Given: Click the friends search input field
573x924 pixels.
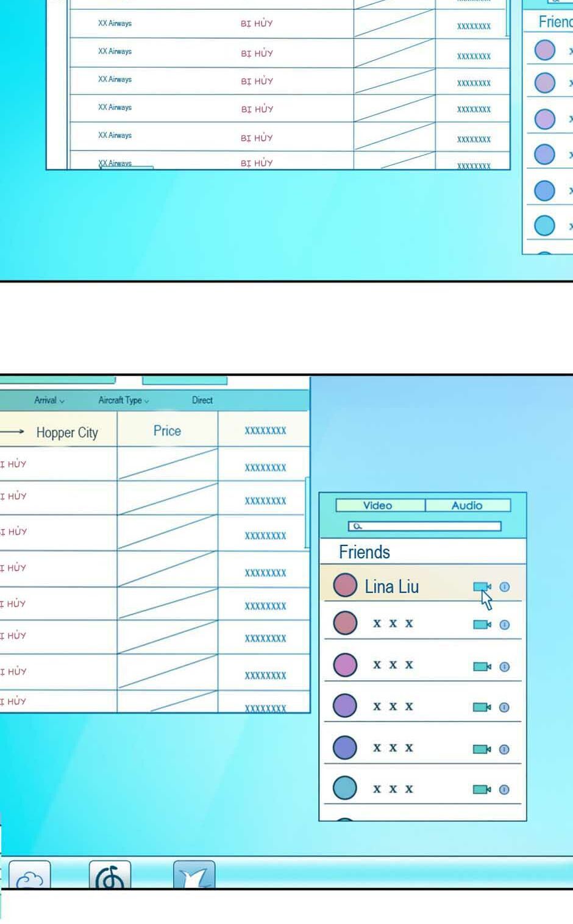Looking at the screenshot, I should pos(424,526).
